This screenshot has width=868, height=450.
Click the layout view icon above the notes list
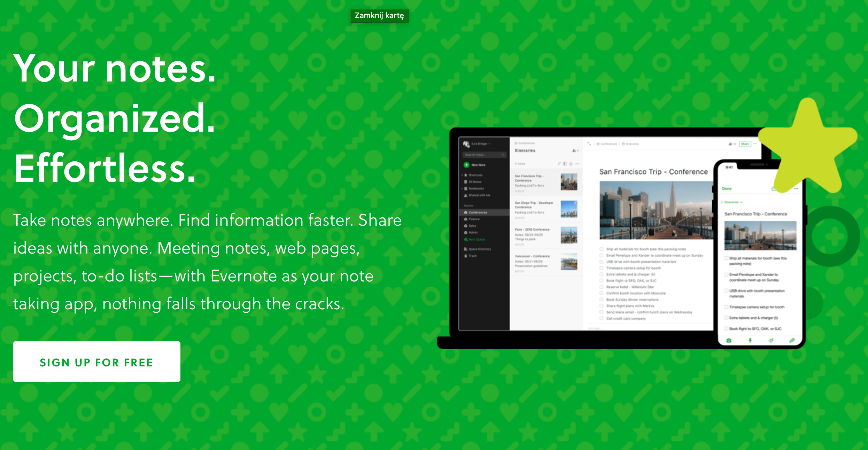click(565, 163)
